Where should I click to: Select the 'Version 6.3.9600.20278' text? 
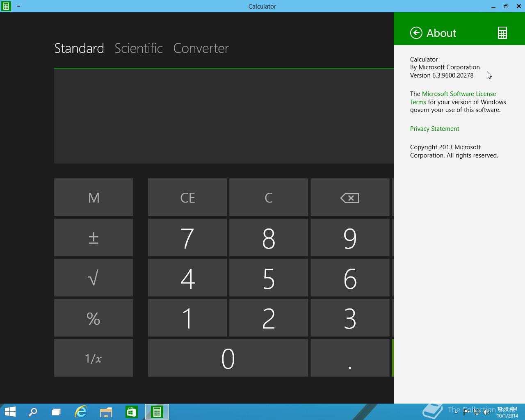[x=442, y=75]
